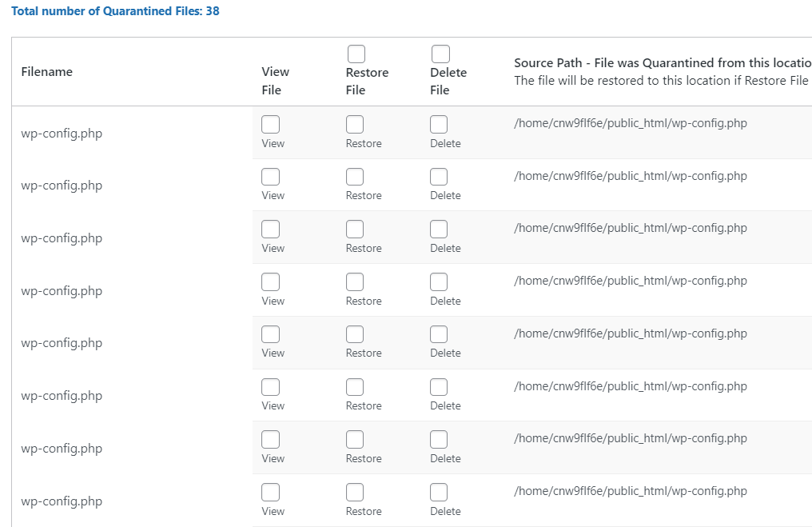Check the Restore checkbox in the third row
812x527 pixels.
click(355, 230)
